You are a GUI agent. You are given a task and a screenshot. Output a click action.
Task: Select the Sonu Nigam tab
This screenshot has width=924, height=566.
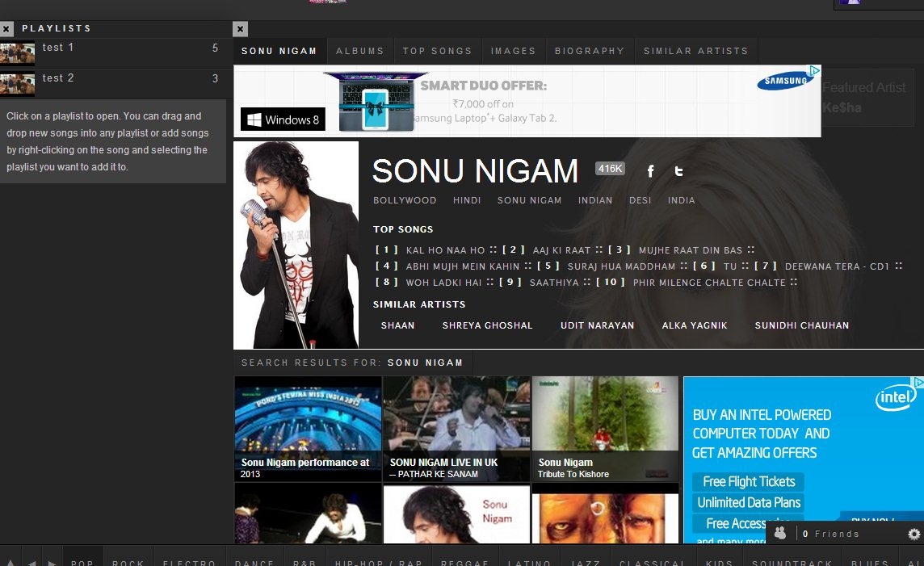[x=279, y=51]
